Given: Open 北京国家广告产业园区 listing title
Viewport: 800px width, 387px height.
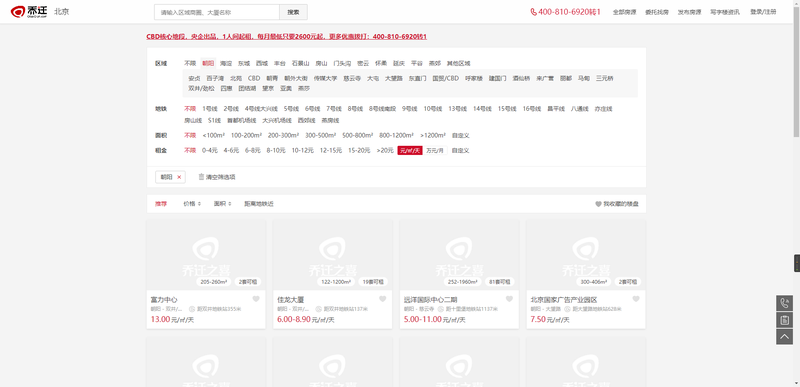Looking at the screenshot, I should pos(564,300).
